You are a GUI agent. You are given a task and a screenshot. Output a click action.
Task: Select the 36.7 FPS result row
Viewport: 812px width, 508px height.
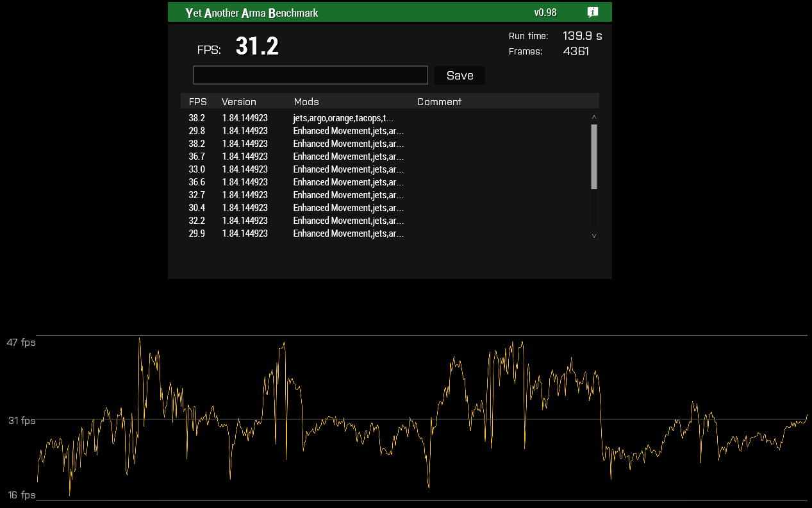386,157
